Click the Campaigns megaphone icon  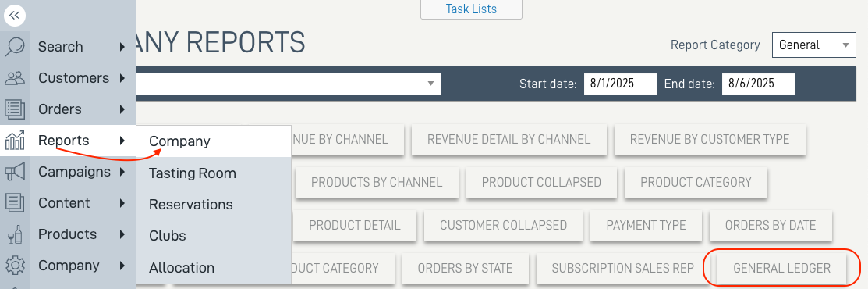[x=15, y=172]
